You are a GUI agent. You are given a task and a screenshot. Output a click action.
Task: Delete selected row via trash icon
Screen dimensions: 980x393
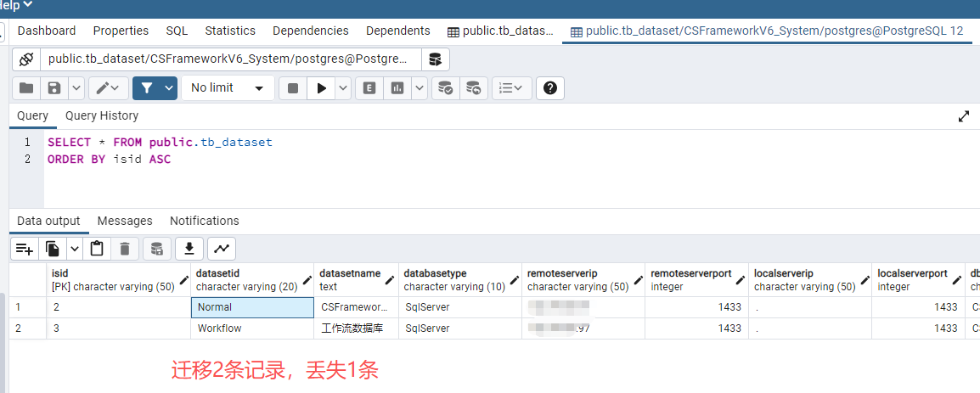click(x=125, y=249)
